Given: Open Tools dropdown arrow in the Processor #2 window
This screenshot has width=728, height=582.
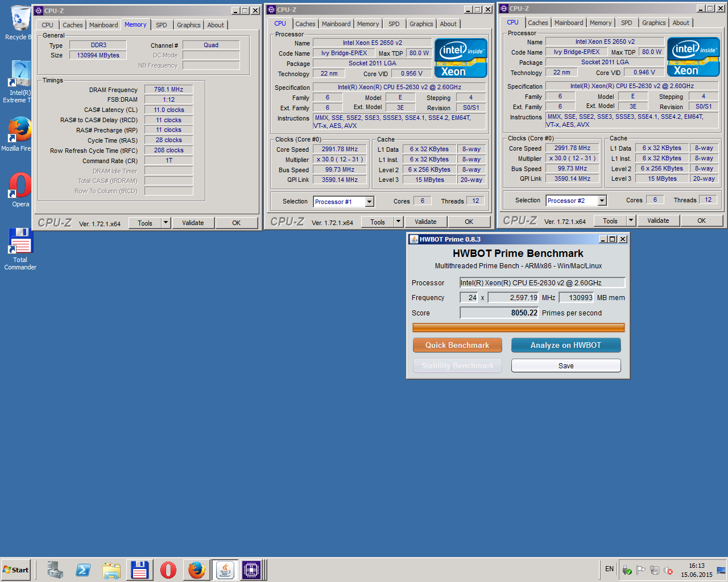Looking at the screenshot, I should coord(631,221).
